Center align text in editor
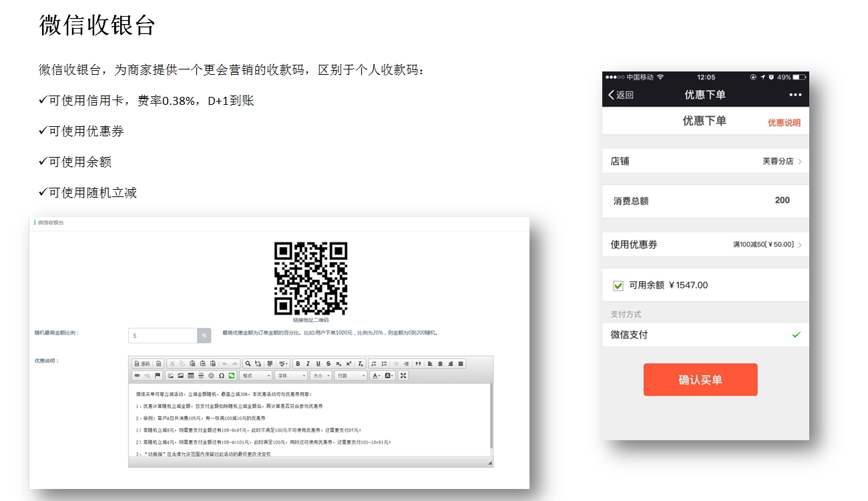 pos(440,363)
